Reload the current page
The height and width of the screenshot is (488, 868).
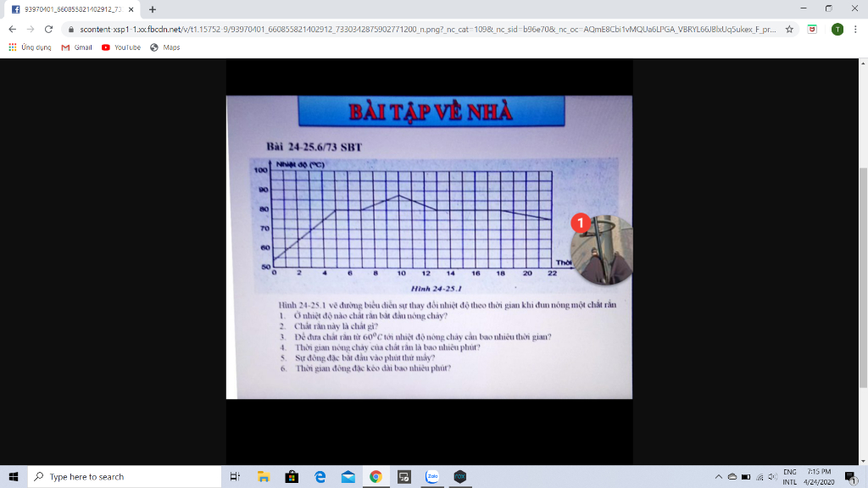point(48,30)
